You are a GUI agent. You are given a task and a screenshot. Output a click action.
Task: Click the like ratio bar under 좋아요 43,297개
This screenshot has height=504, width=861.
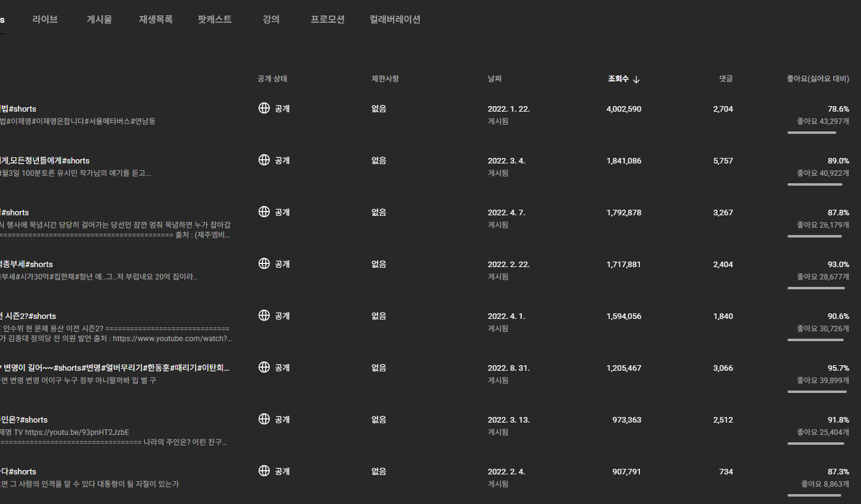pyautogui.click(x=812, y=133)
